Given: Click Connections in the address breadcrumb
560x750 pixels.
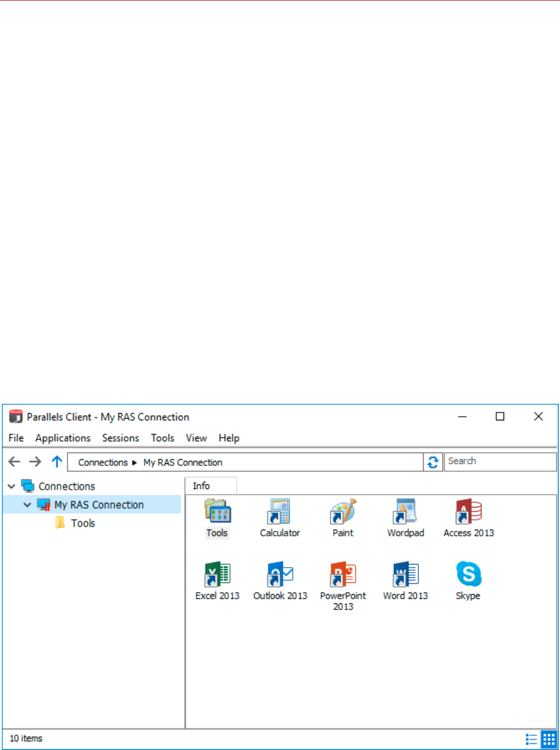Looking at the screenshot, I should tap(103, 462).
